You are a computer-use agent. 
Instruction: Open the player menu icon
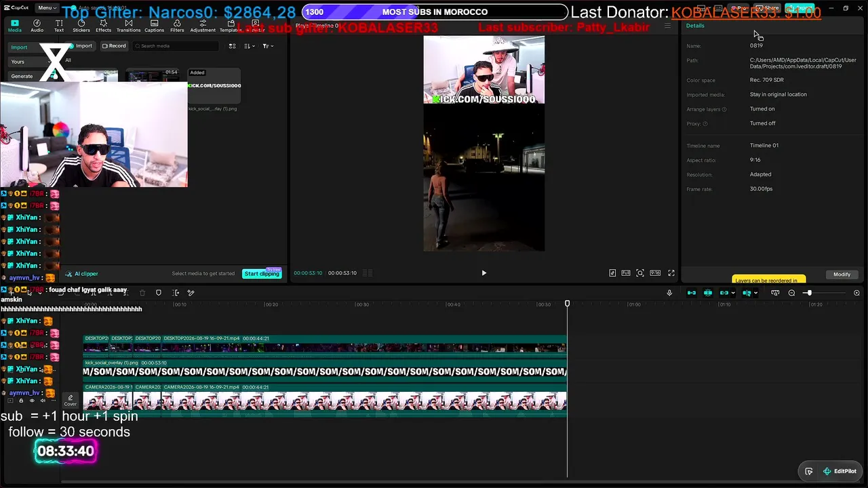667,26
